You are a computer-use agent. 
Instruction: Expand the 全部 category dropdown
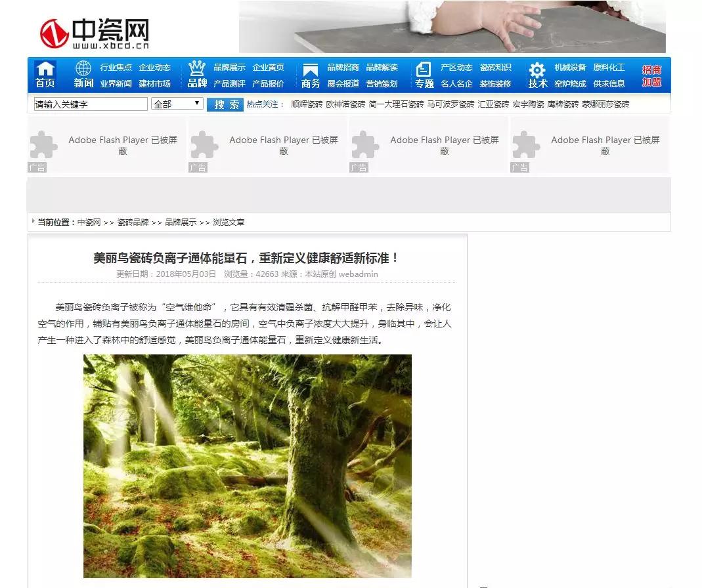click(x=177, y=104)
